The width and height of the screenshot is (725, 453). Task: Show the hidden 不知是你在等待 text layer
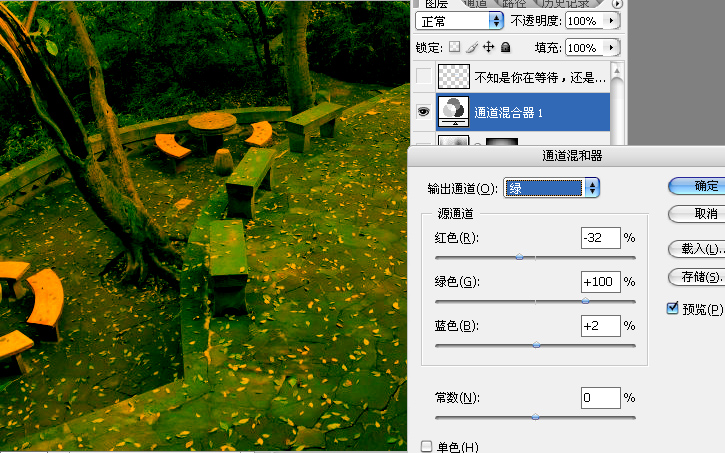click(x=424, y=76)
